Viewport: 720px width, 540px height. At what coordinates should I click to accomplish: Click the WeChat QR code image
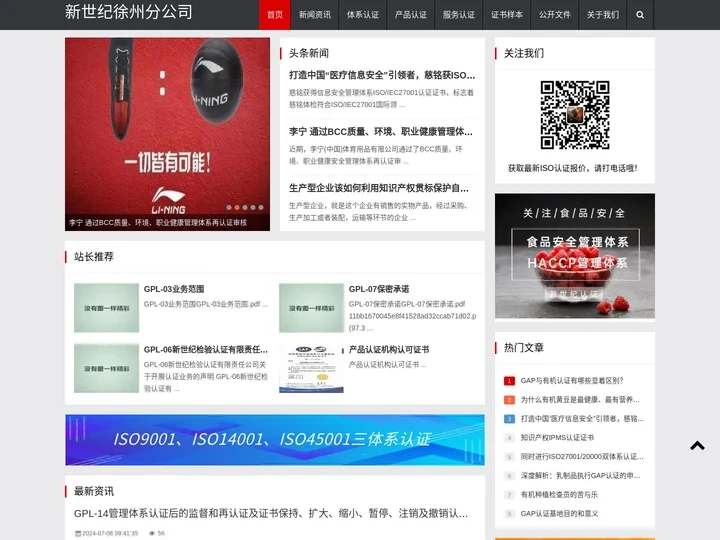[x=575, y=115]
